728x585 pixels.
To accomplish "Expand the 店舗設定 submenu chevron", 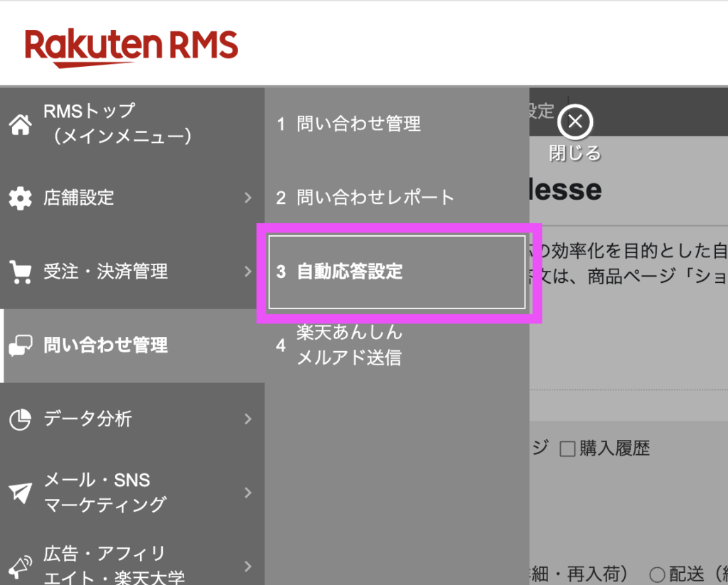I will tap(248, 199).
